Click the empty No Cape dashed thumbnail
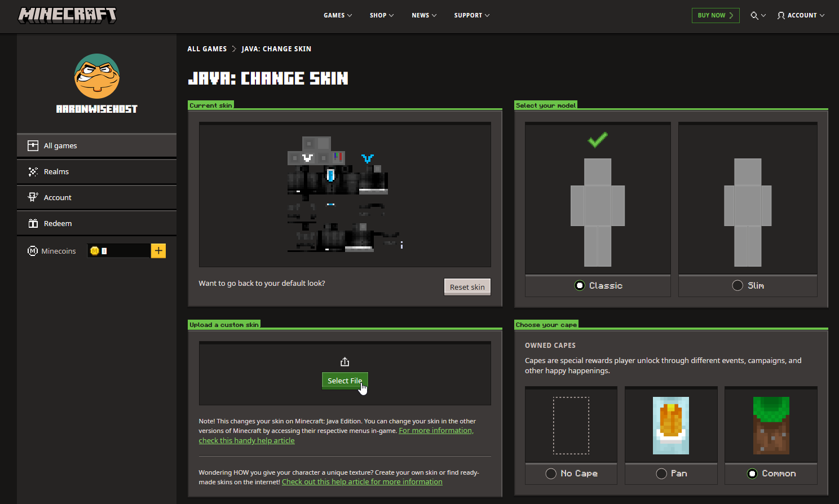 (x=571, y=426)
